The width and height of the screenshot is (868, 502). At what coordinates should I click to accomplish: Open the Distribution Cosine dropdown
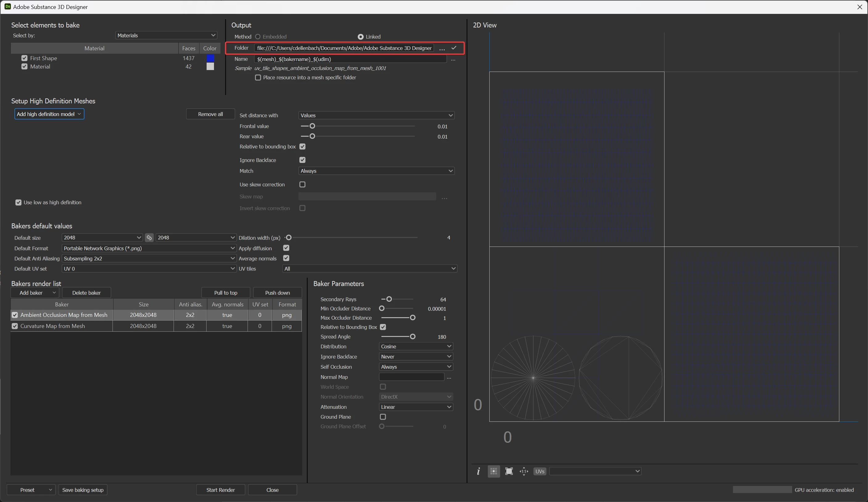tap(415, 346)
